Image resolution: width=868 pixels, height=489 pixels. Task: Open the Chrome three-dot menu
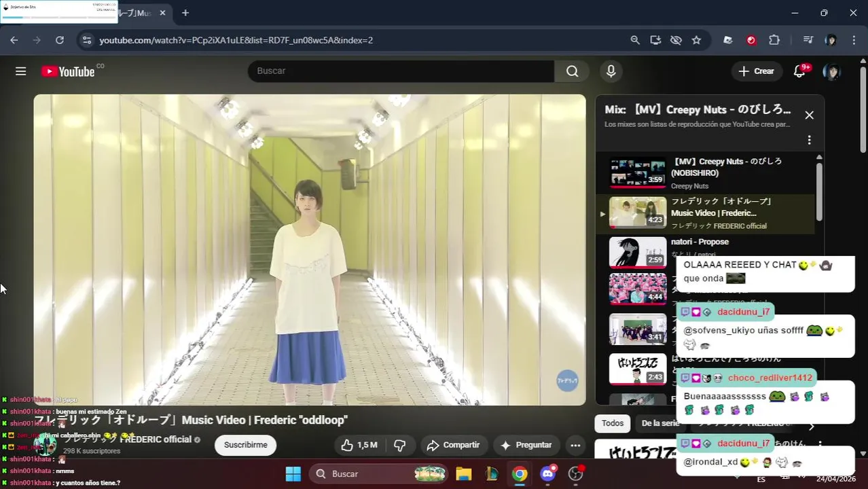854,40
